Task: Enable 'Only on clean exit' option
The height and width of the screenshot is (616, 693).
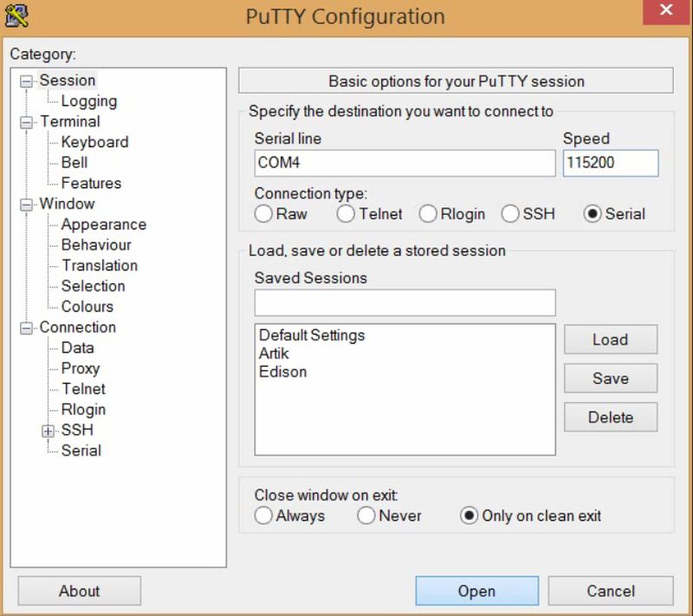Action: [x=469, y=515]
